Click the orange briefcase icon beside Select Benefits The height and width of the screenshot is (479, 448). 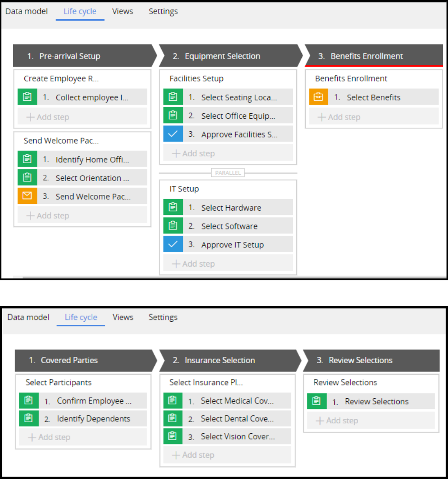click(318, 97)
